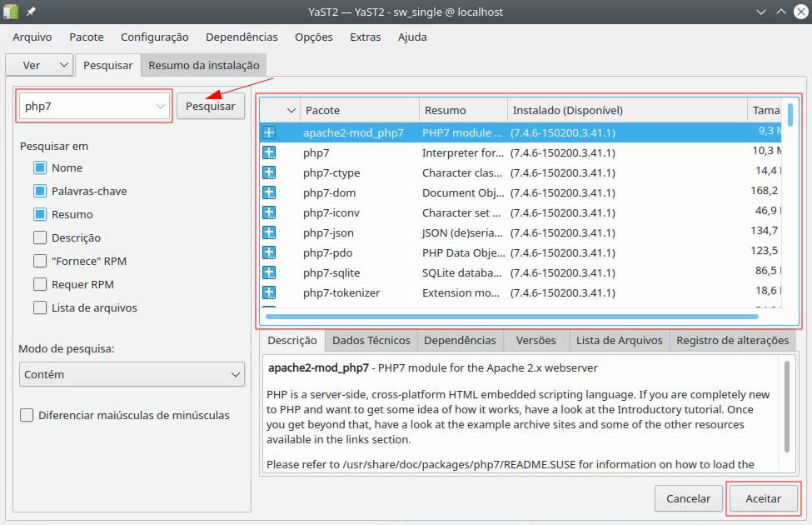Image resolution: width=812 pixels, height=525 pixels.
Task: Uncheck the Nome search option
Action: click(41, 167)
